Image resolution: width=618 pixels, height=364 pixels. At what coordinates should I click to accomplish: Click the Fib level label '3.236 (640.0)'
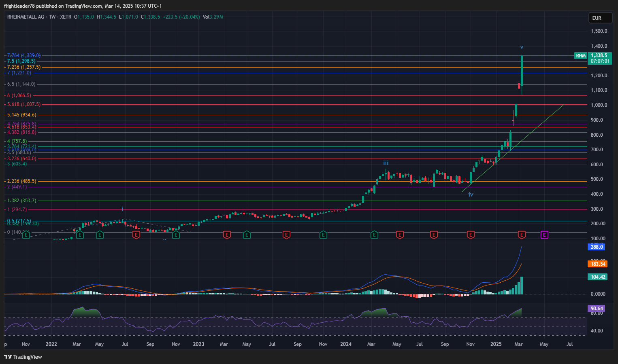[x=22, y=159]
